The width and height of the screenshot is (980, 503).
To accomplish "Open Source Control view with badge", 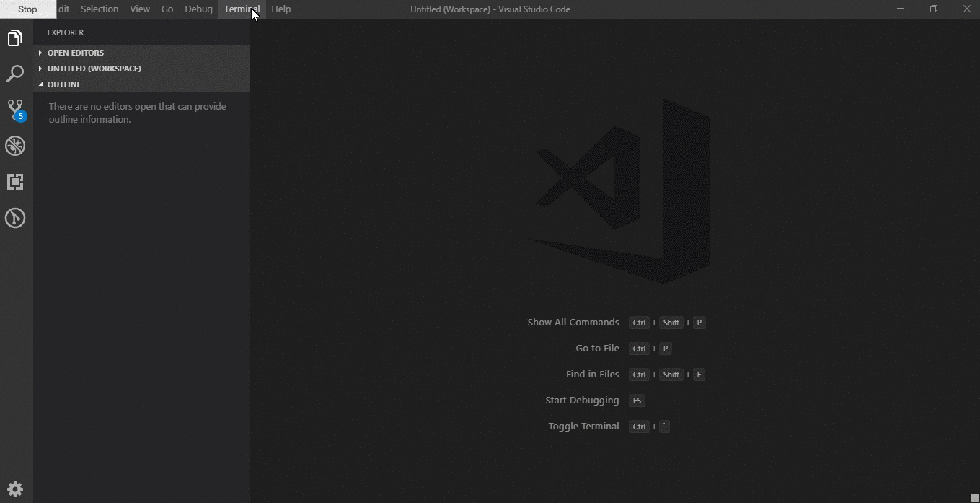I will (15, 110).
